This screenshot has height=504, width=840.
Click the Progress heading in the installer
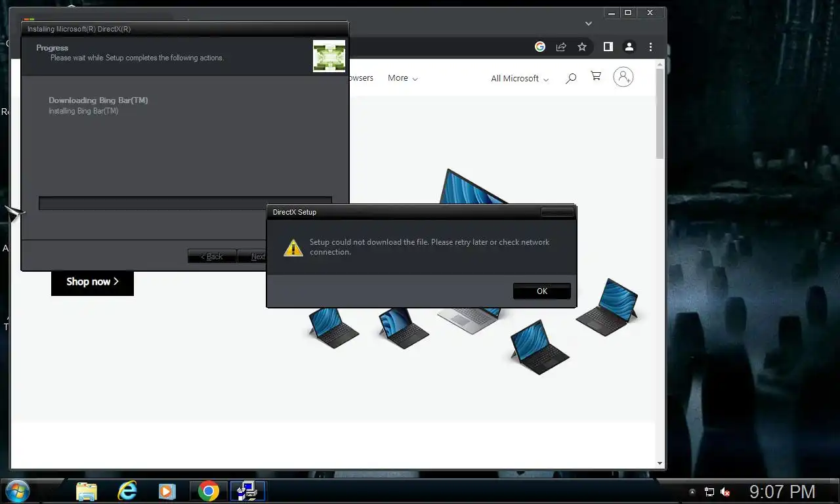[52, 48]
